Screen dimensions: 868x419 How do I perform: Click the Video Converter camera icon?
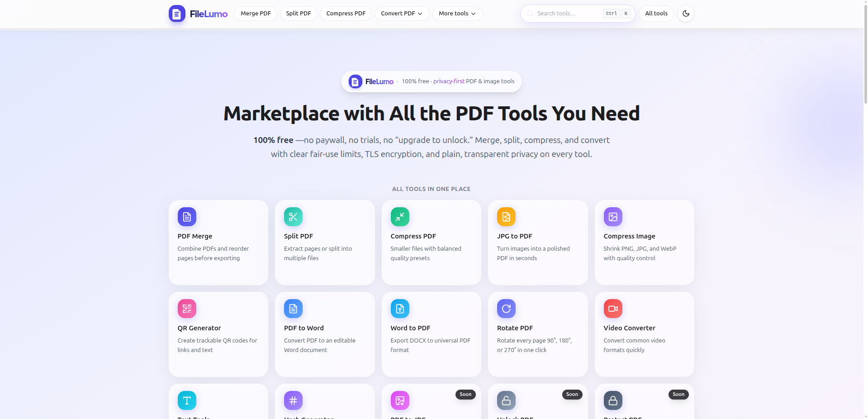tap(613, 309)
